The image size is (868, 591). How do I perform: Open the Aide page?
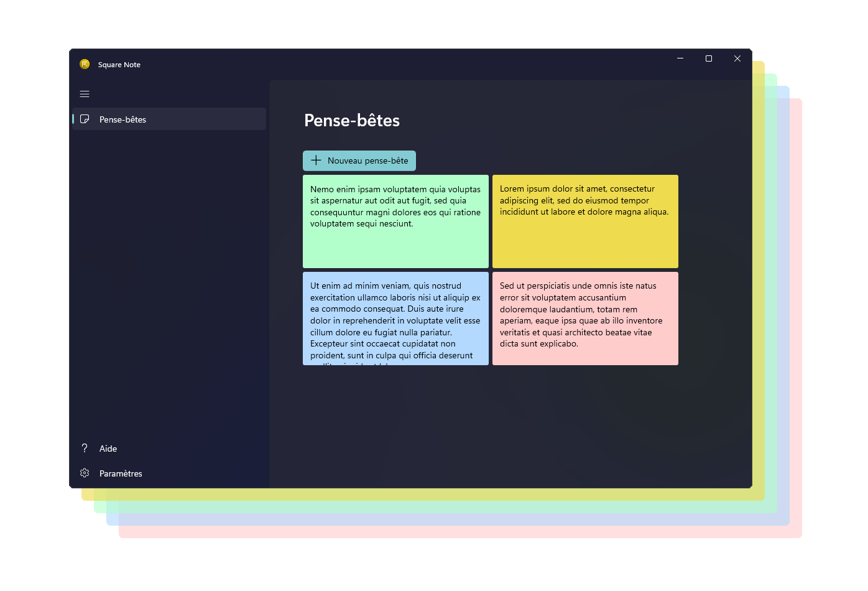tap(169, 449)
